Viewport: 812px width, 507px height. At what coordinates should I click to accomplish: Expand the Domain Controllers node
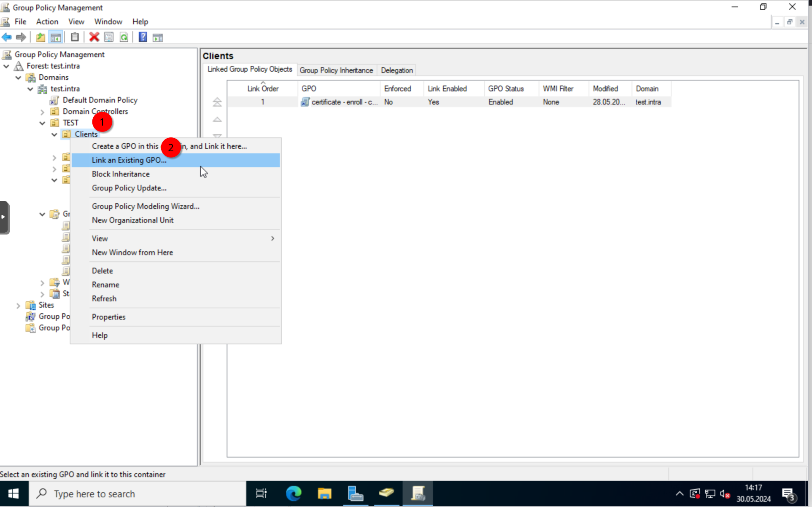(42, 112)
